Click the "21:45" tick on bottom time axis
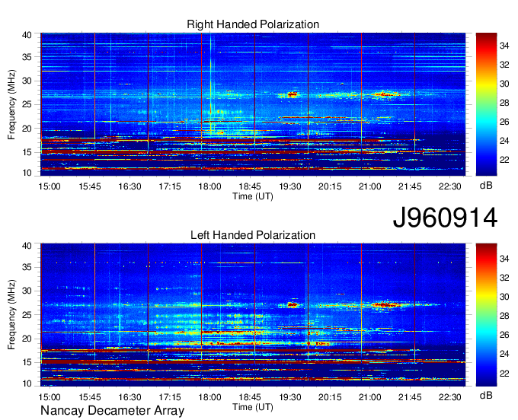Screen dimensions: 518x420 (x=410, y=397)
